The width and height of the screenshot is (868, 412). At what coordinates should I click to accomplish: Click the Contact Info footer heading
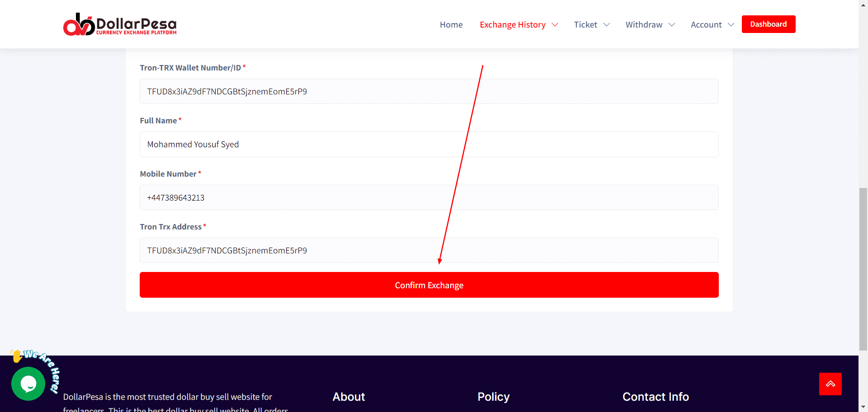pos(656,397)
